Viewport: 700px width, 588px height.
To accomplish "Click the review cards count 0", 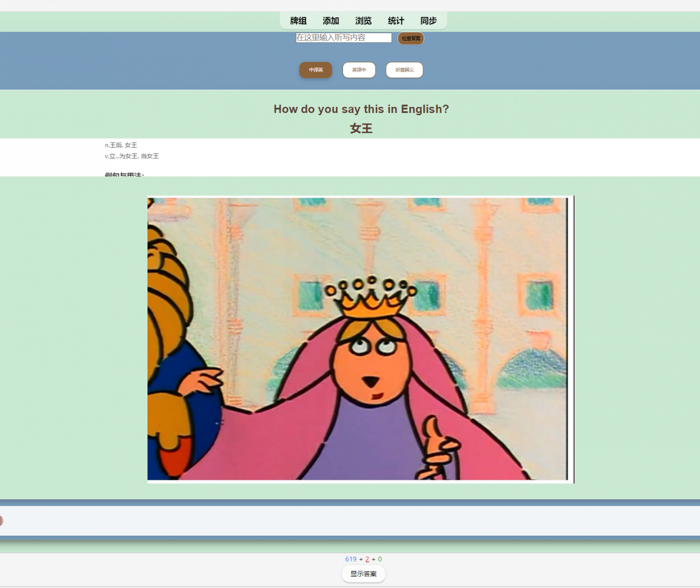I will [x=380, y=559].
